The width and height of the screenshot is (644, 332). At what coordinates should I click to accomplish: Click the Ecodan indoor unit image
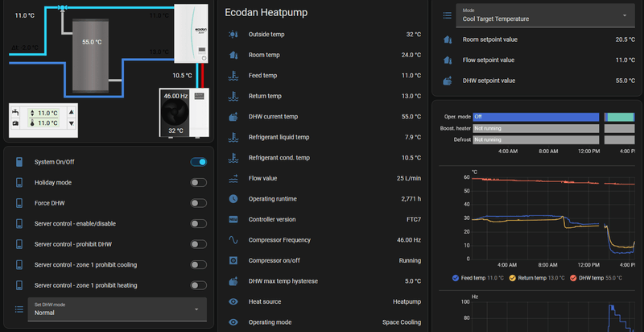[191, 34]
